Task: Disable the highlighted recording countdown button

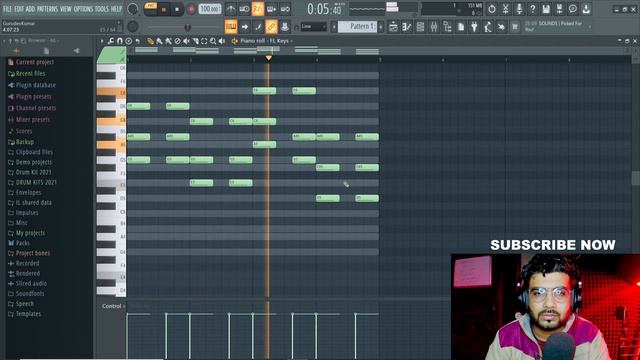Action: (258, 9)
